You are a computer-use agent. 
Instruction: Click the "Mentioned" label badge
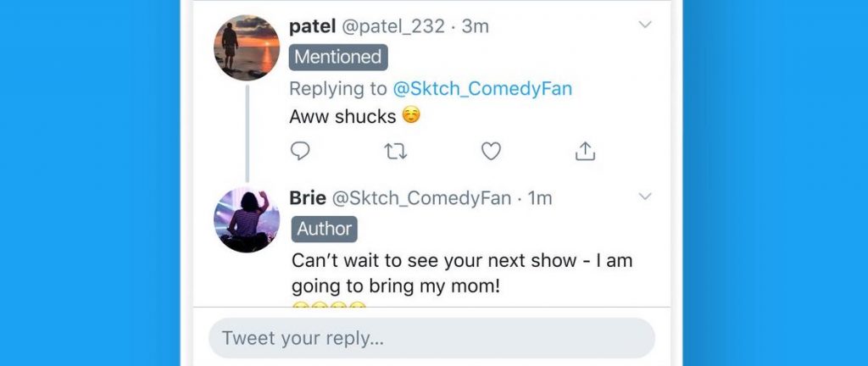(338, 57)
